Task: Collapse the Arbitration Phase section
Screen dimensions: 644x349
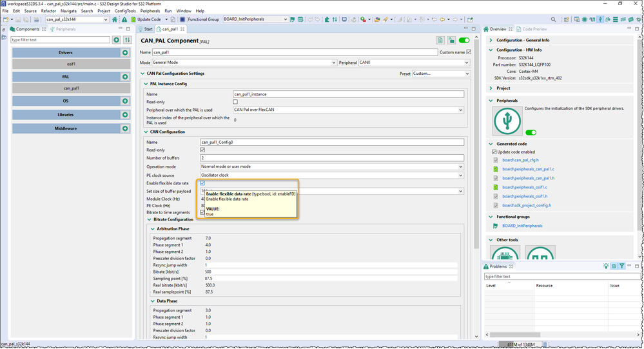Action: tap(152, 228)
